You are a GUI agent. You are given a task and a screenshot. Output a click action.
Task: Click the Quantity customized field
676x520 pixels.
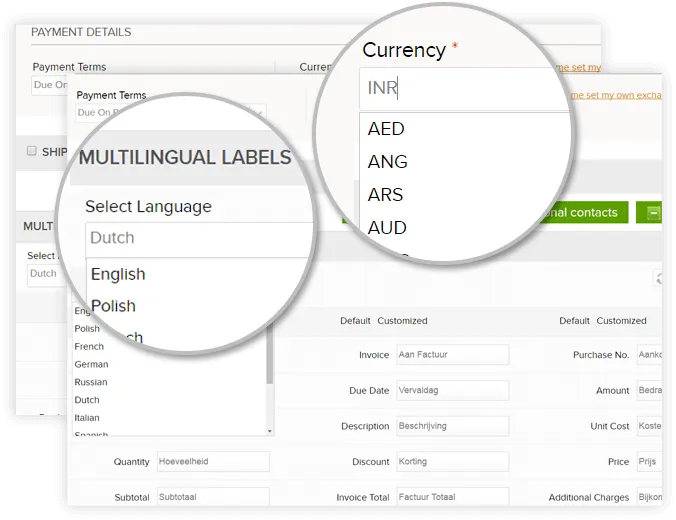[x=213, y=461]
